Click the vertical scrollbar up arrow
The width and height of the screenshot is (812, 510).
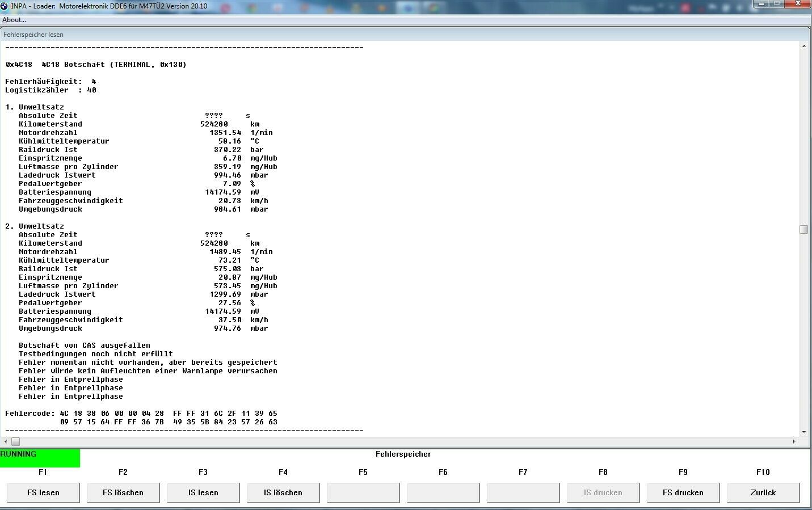803,47
